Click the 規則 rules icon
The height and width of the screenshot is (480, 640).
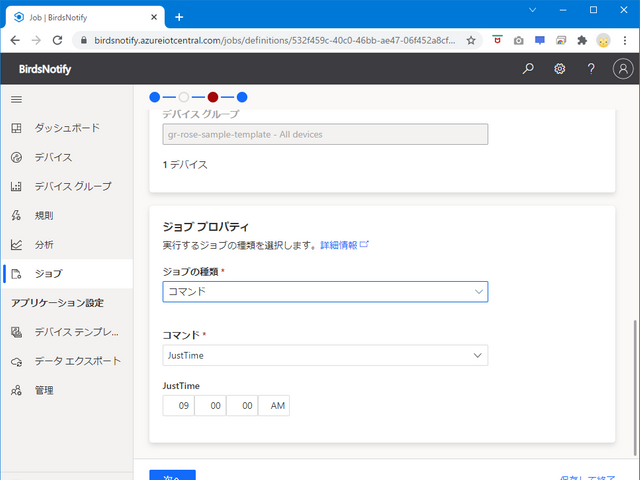[16, 216]
